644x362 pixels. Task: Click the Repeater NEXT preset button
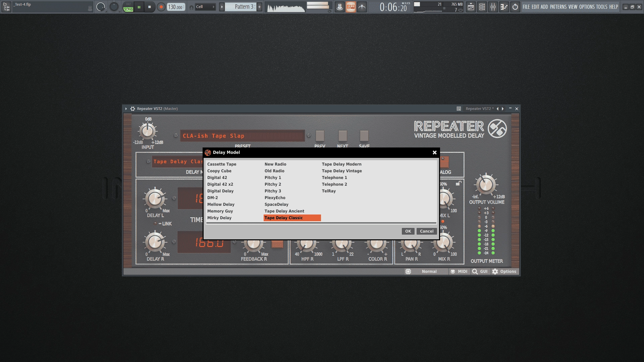click(342, 136)
